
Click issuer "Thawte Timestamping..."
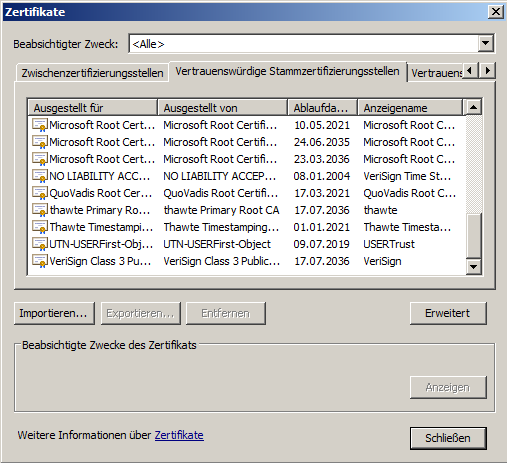tap(221, 227)
